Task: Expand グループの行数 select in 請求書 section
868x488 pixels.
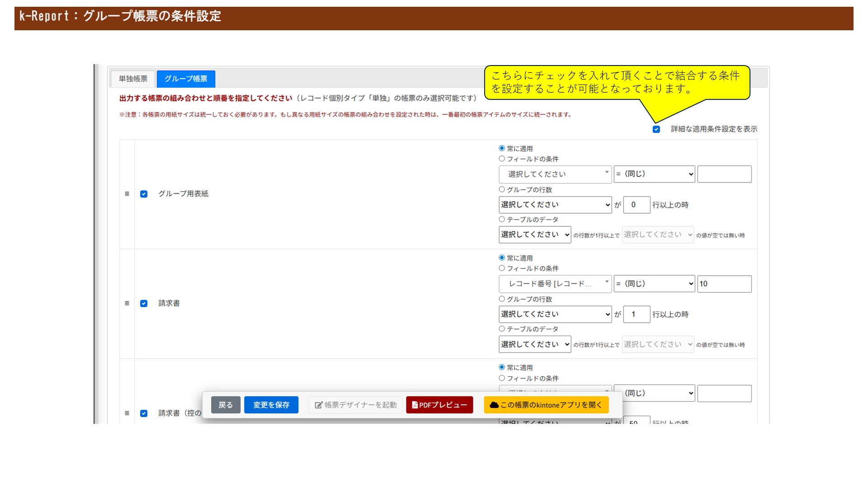Action: [x=555, y=314]
